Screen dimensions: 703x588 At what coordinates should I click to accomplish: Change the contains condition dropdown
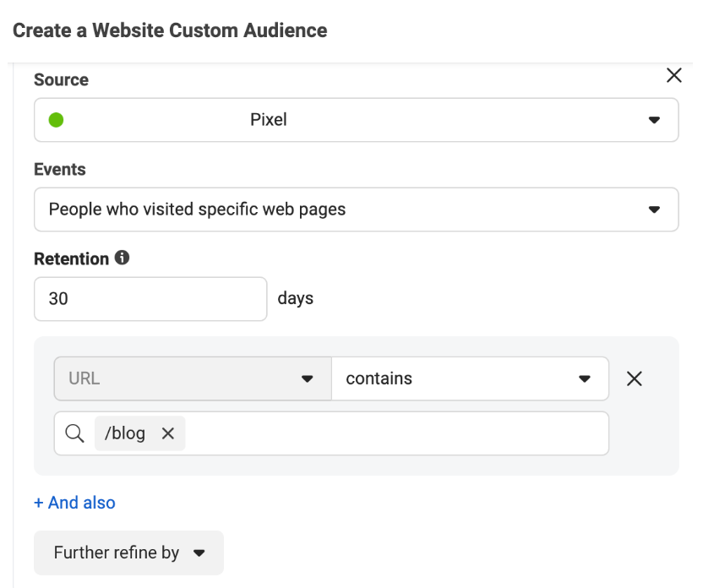[x=471, y=378]
